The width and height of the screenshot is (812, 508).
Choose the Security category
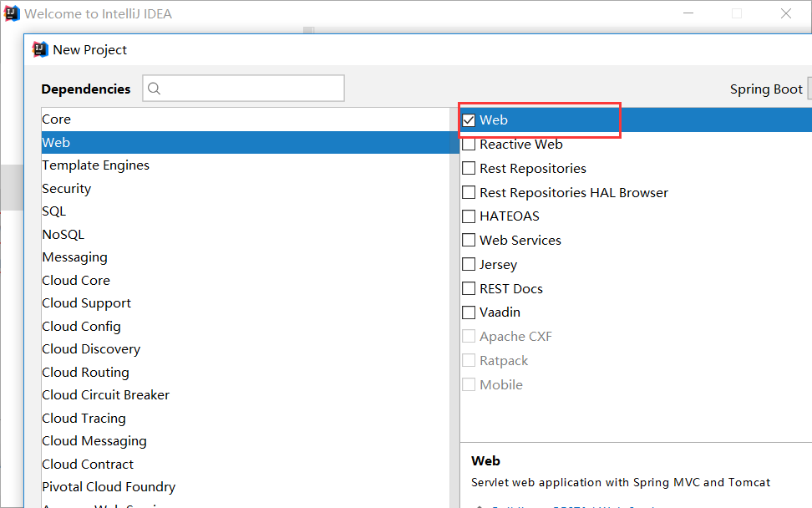[246, 189]
